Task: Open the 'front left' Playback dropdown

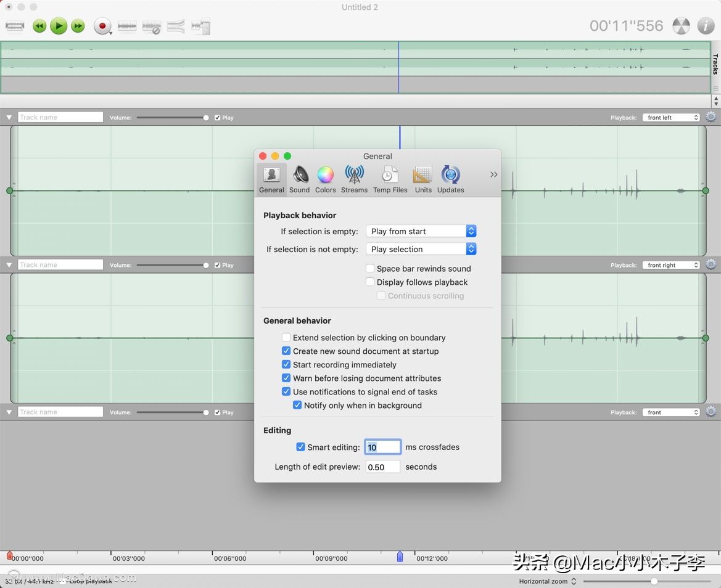Action: [671, 118]
